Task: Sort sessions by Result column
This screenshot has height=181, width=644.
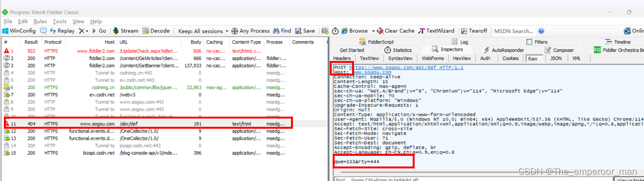Action: [31, 43]
